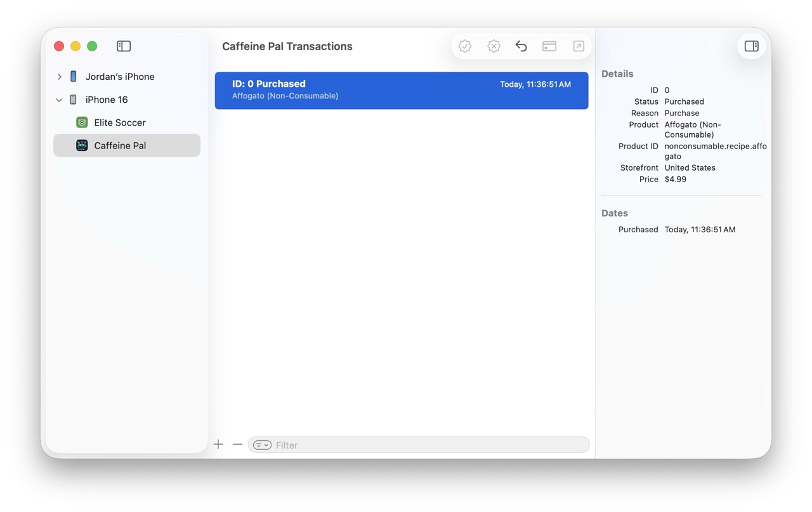Click the export arrow-in-square toolbar icon
The width and height of the screenshot is (812, 512).
[x=578, y=46]
